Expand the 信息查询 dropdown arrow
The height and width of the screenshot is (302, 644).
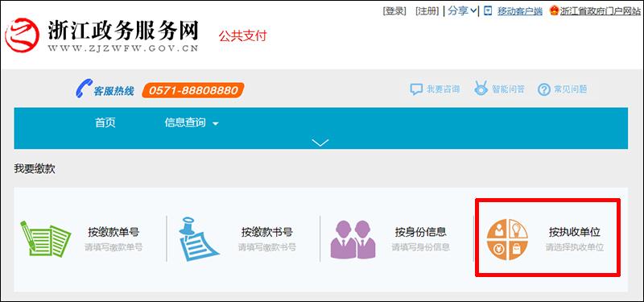pos(216,124)
